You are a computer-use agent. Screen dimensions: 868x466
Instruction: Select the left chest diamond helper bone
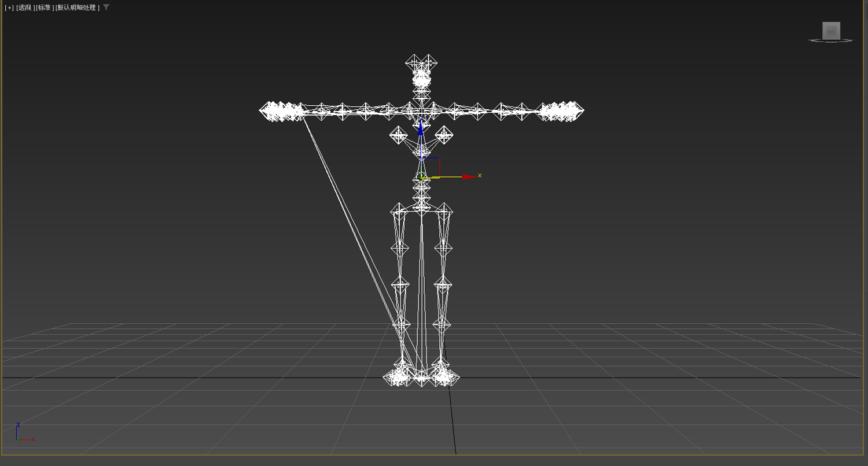tap(398, 135)
